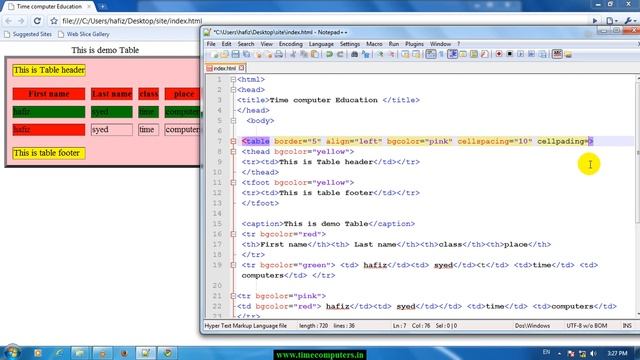Click the volume icon in system tray
The height and width of the screenshot is (360, 640).
(x=594, y=353)
